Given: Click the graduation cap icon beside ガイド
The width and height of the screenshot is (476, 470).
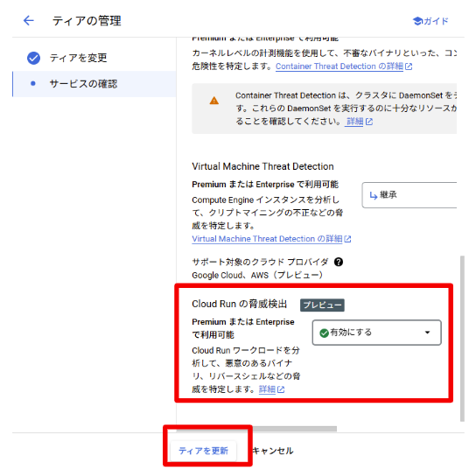Looking at the screenshot, I should click(x=417, y=21).
